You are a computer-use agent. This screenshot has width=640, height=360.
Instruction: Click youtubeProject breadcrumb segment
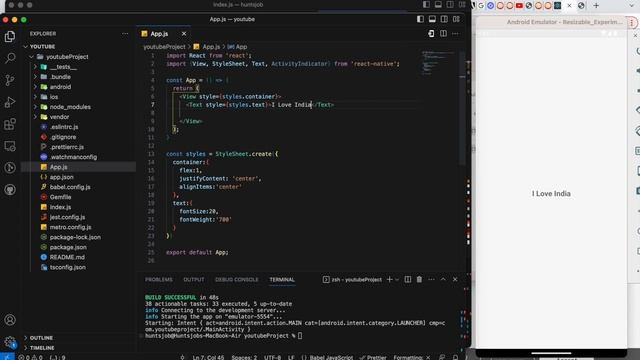point(164,47)
